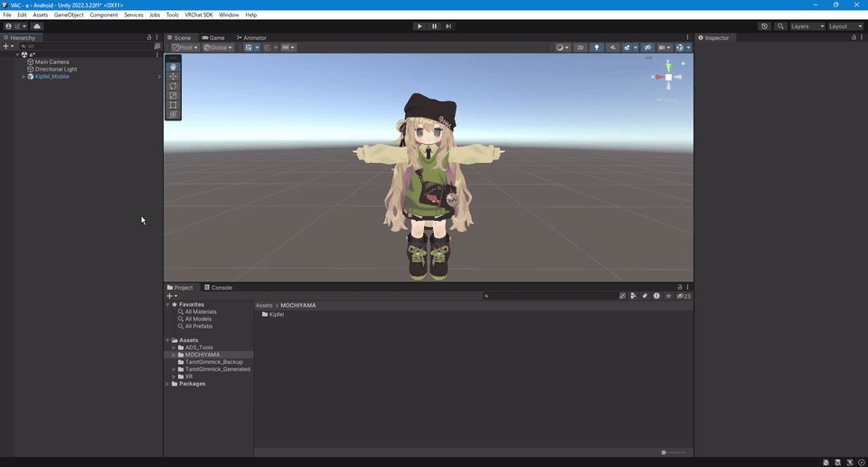Open scene 'a' options kebab menu
This screenshot has height=467, width=868.
coord(157,54)
